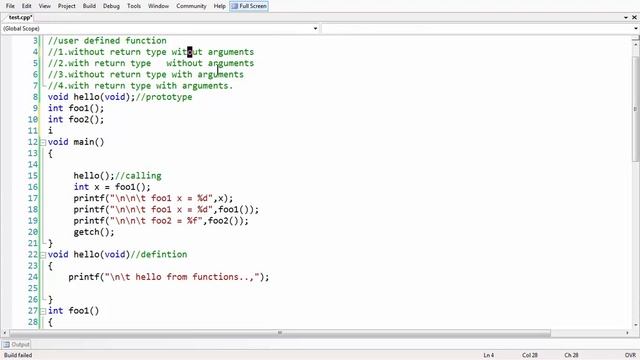This screenshot has width=640, height=360.
Task: Click line number 14 in the margin
Action: coord(33,164)
